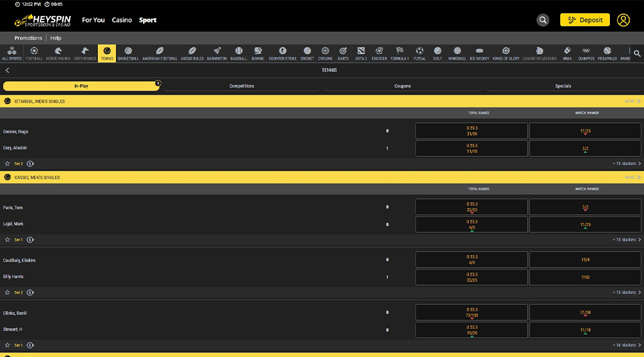
Task: Click the search magnifier icon in header
Action: [x=543, y=20]
